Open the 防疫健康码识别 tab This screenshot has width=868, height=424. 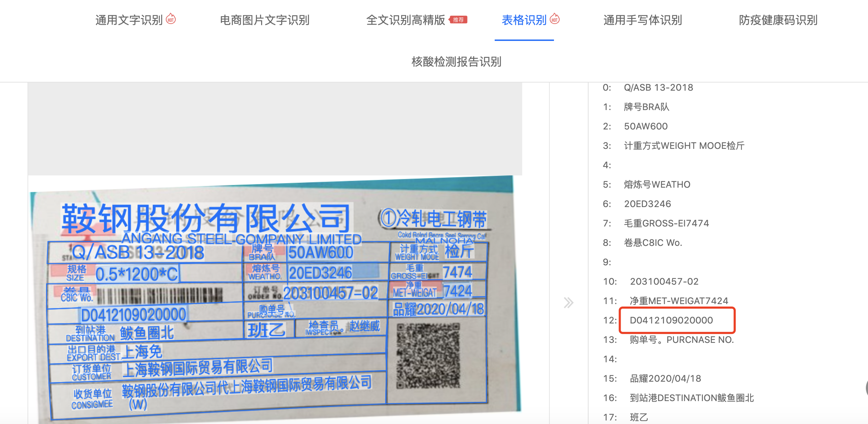point(778,20)
